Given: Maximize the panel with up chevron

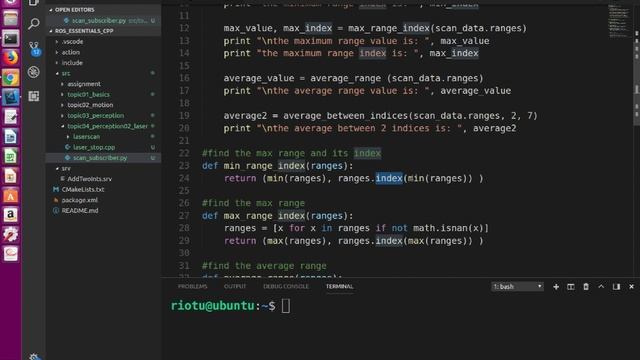Looking at the screenshot, I should tap(601, 287).
